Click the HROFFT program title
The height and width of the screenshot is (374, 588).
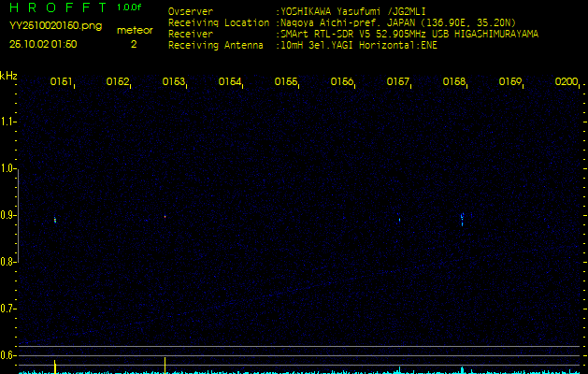58,7
